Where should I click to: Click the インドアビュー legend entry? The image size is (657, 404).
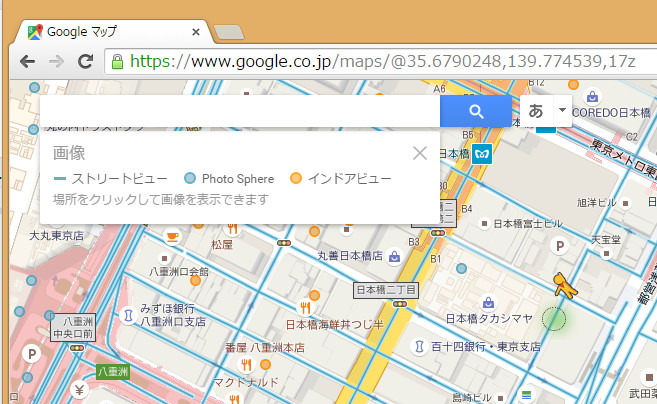pyautogui.click(x=341, y=179)
